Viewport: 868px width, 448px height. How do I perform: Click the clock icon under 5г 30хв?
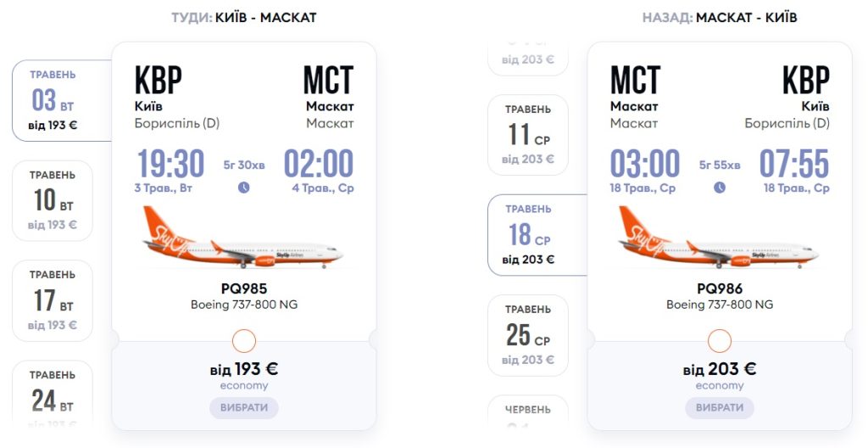coord(244,188)
